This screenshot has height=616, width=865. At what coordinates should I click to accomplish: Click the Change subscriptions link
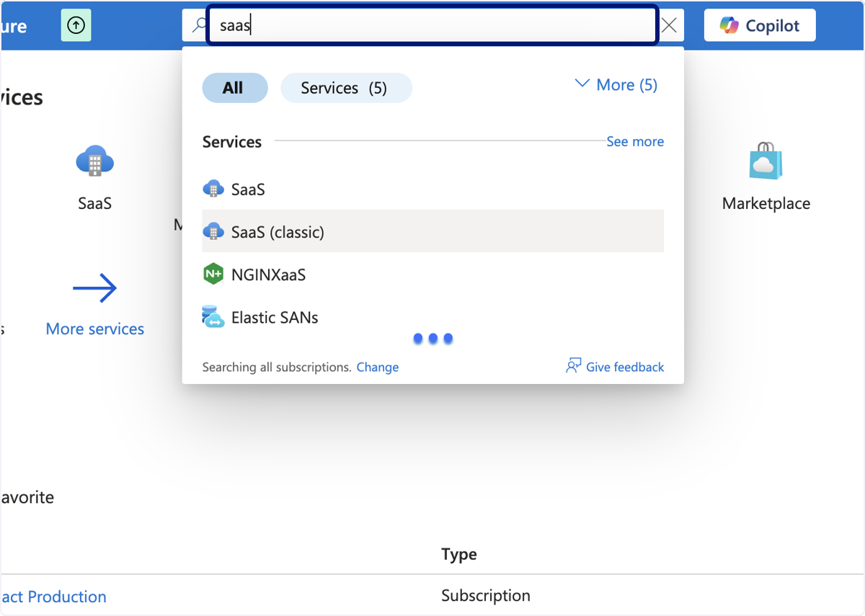coord(378,367)
